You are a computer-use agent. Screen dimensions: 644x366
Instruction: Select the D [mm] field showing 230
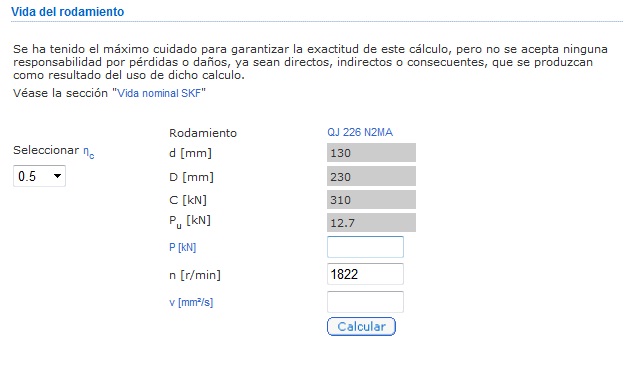371,177
